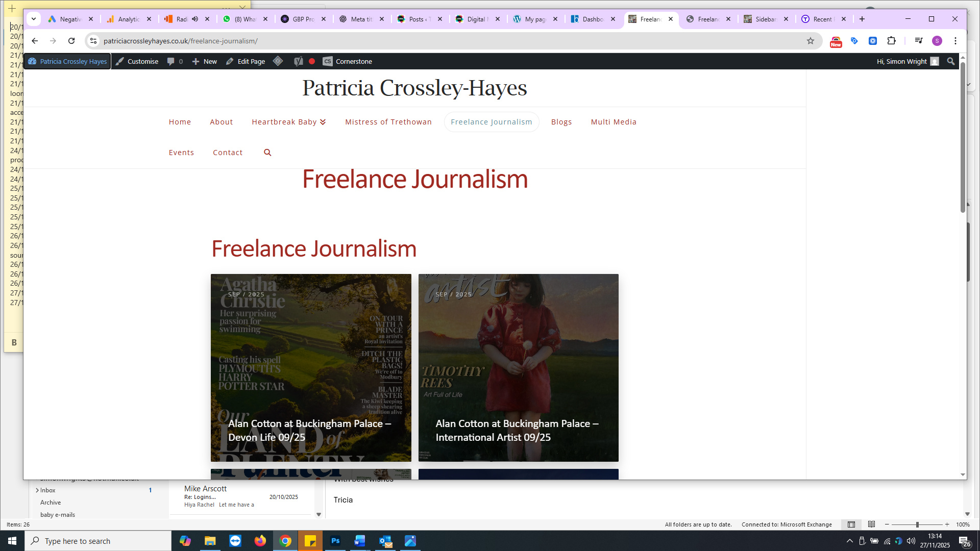Adjust the Outlook zoom slider
980x551 pixels.
917,524
